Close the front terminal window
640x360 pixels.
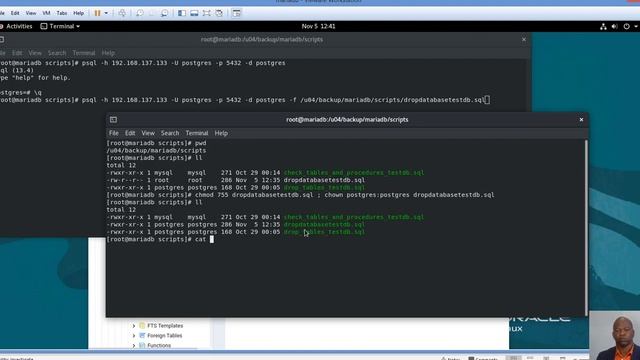[581, 120]
